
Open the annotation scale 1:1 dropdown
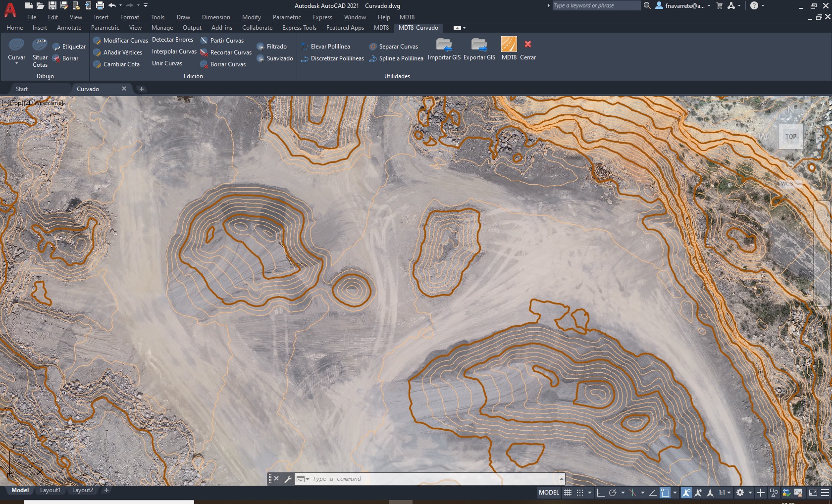coord(725,493)
